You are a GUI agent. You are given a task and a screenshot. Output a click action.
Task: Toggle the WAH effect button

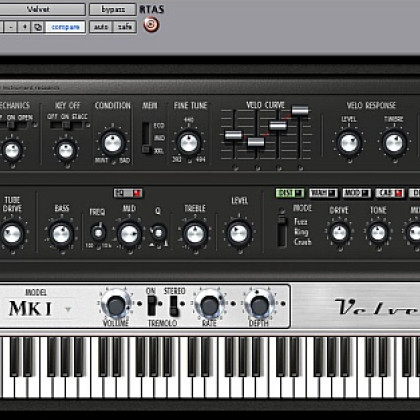click(323, 193)
